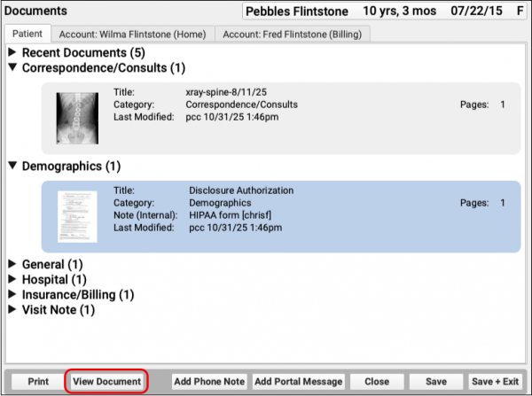The width and height of the screenshot is (532, 396).
Task: Click Save + Exit button
Action: click(x=495, y=381)
